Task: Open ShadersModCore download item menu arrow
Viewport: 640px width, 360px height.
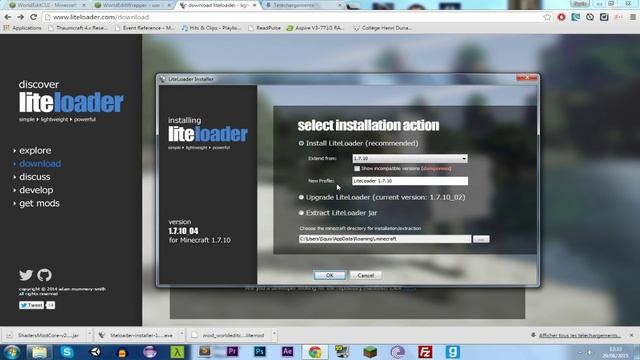Action: (89, 334)
